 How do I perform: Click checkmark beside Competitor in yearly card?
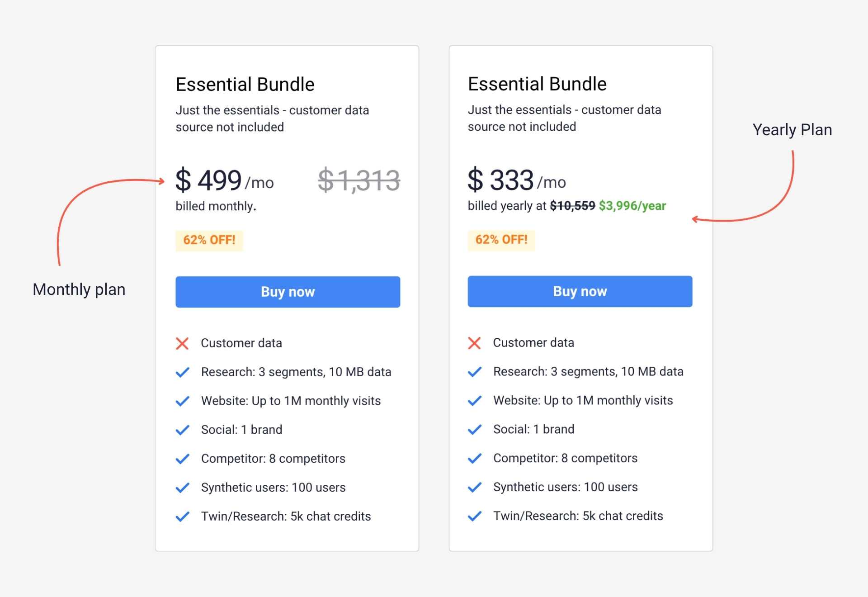click(474, 459)
